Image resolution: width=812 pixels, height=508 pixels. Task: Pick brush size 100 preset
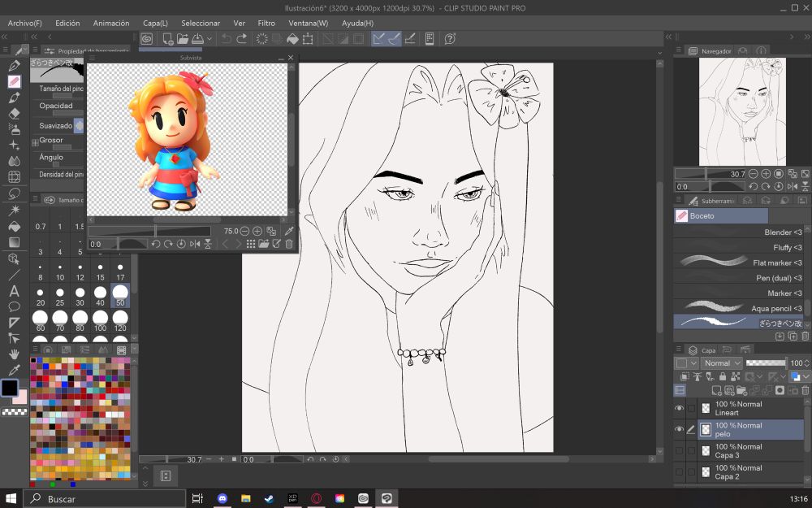pyautogui.click(x=100, y=321)
